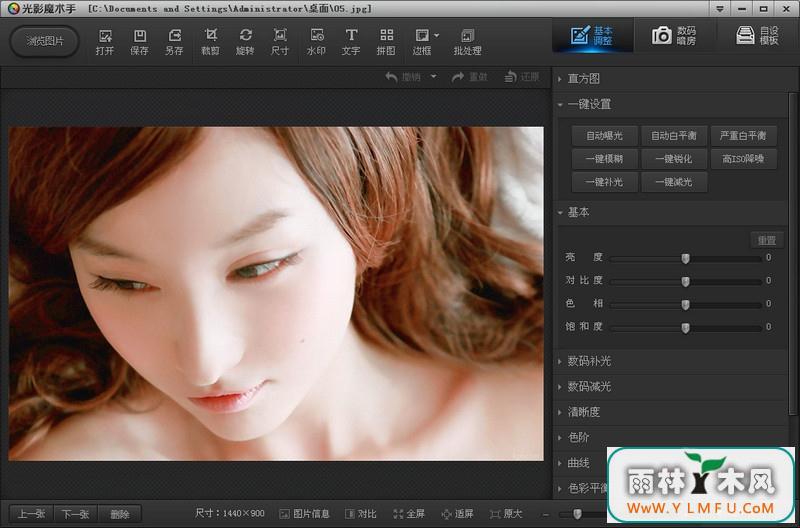Apply 严重白平衡 correction
Image resolution: width=800 pixels, height=528 pixels.
coord(743,136)
